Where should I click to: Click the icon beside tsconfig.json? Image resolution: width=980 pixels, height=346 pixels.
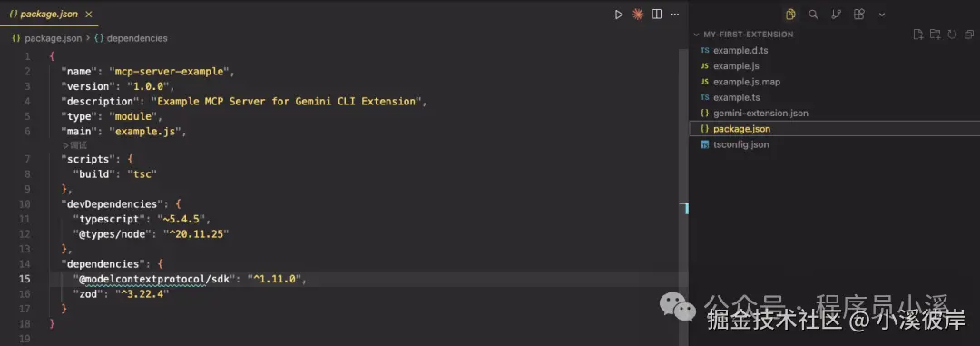point(704,144)
